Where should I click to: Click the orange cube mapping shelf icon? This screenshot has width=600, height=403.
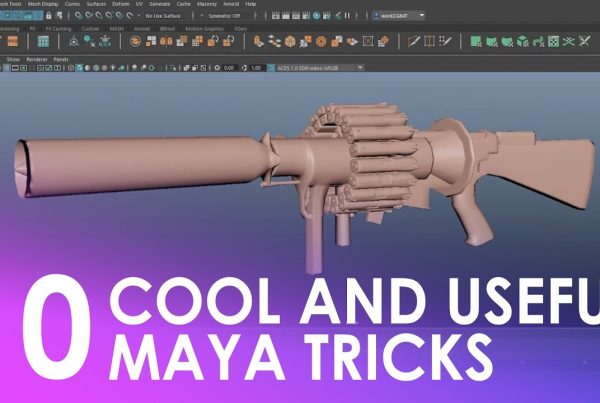click(x=290, y=41)
